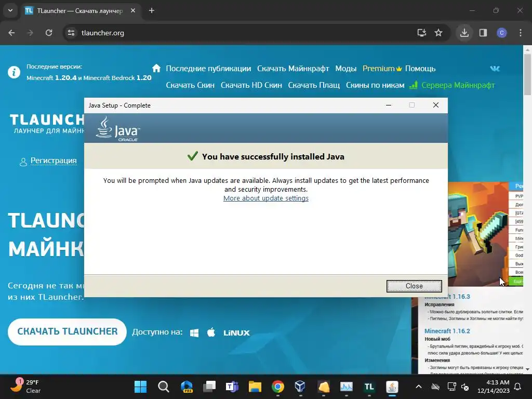Screen dimensions: 532x399
Task: Open Windows taskbar search
Action: point(163,387)
